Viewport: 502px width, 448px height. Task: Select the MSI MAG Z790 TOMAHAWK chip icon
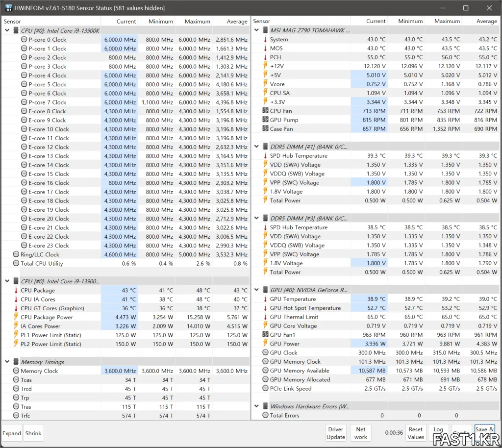(x=265, y=30)
